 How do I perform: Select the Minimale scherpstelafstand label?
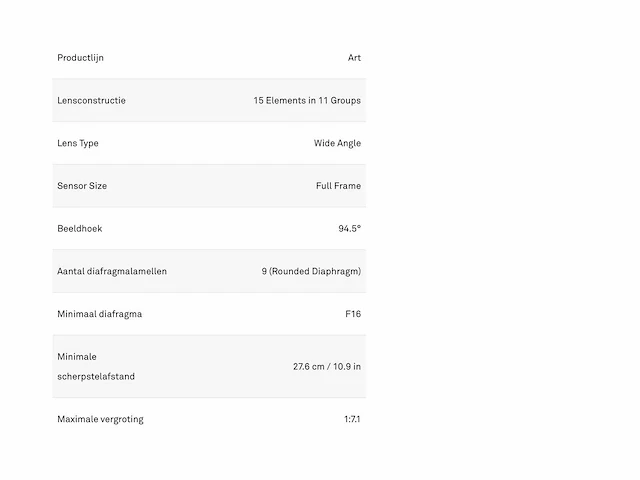pyautogui.click(x=96, y=367)
